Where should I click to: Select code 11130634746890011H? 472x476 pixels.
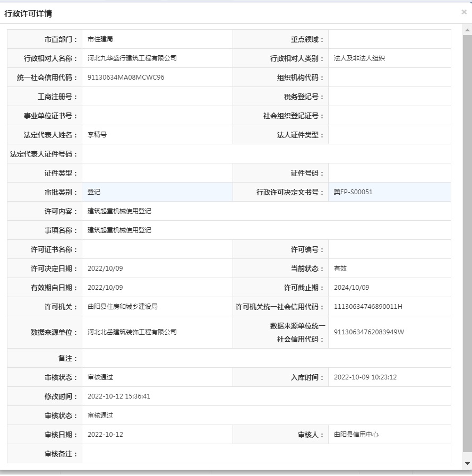click(368, 307)
